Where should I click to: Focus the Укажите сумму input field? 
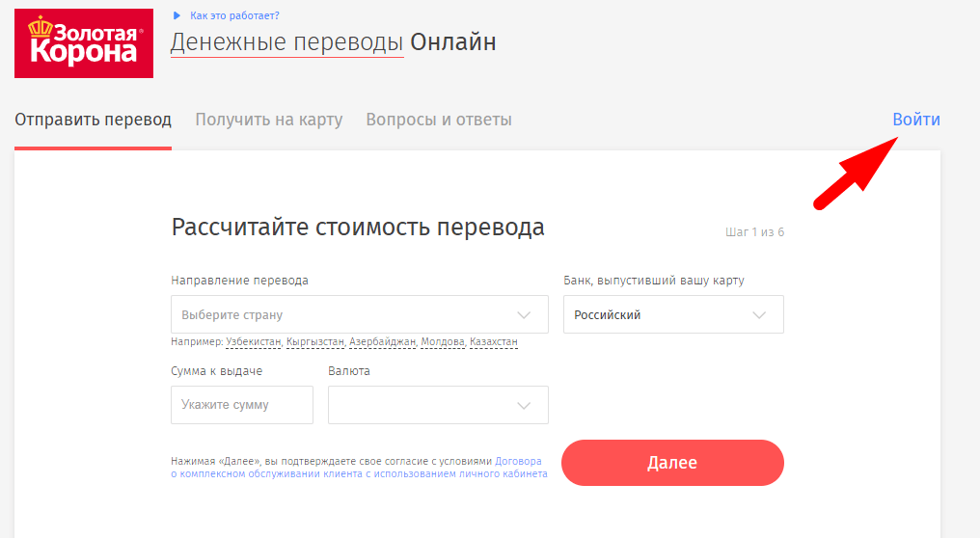(242, 405)
